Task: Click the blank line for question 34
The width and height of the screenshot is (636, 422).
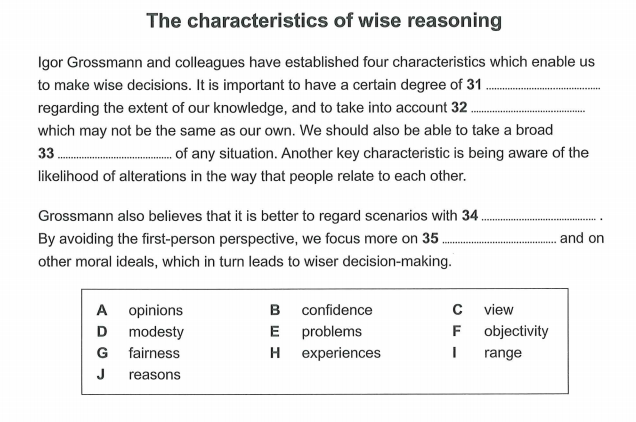Action: coord(539,220)
